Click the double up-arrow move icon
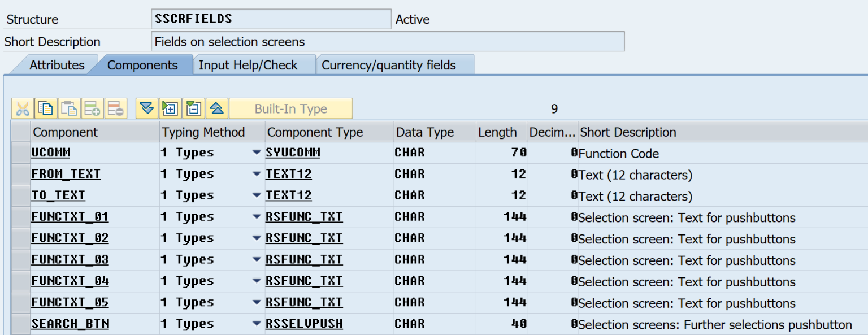The height and width of the screenshot is (335, 868). pyautogui.click(x=216, y=108)
